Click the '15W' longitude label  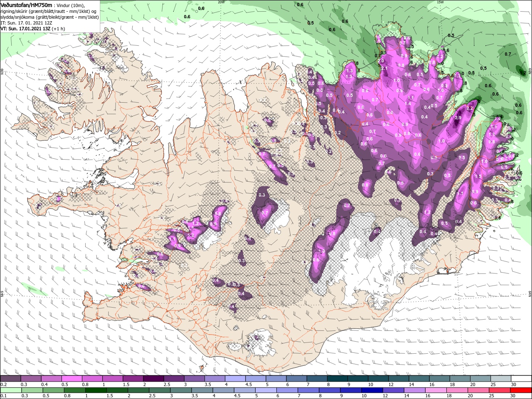[x=440, y=2]
